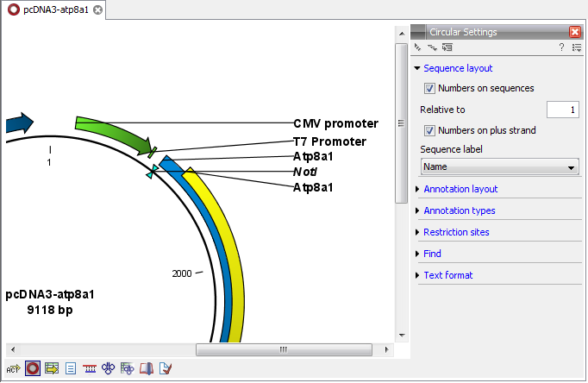This screenshot has height=383, width=588.
Task: Open the annotation table view icon
Action: (x=52, y=368)
